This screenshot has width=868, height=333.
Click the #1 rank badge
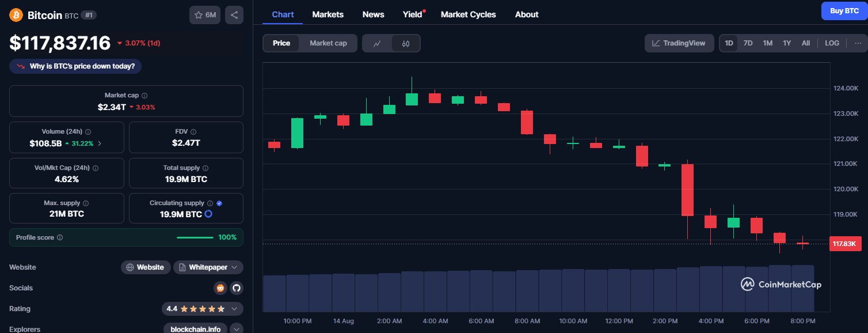[x=89, y=15]
